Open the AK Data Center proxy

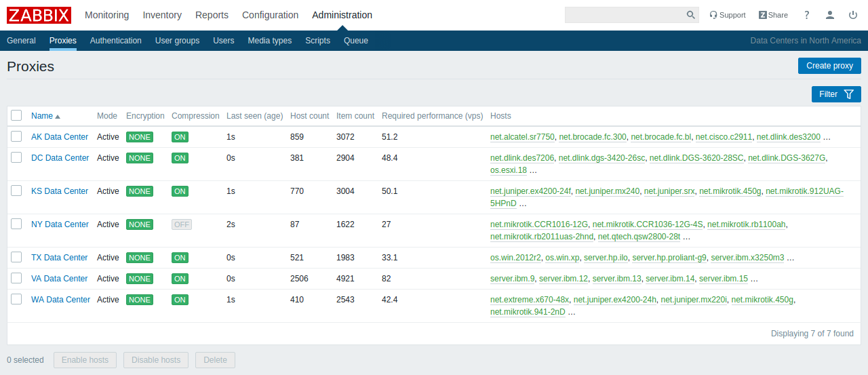pos(60,137)
